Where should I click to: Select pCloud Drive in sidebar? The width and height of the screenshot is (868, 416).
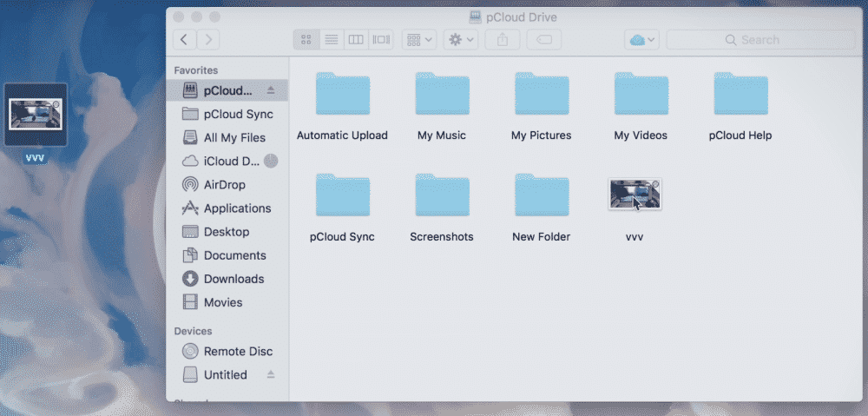(x=227, y=90)
